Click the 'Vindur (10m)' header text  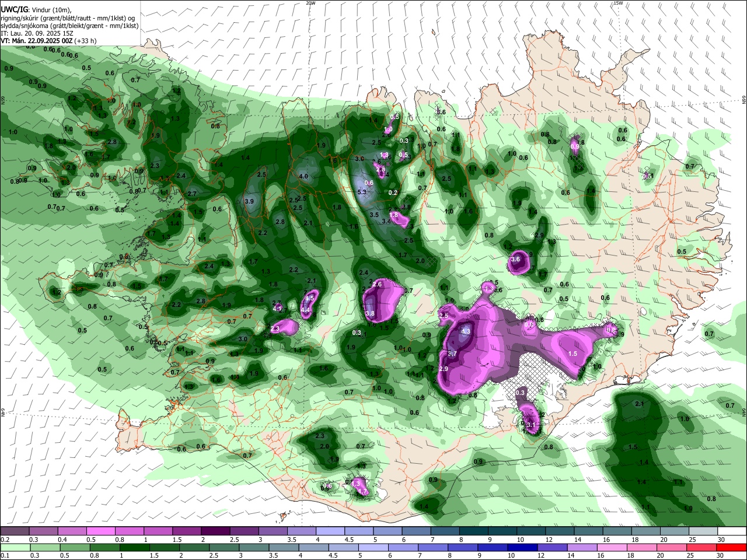(50, 10)
